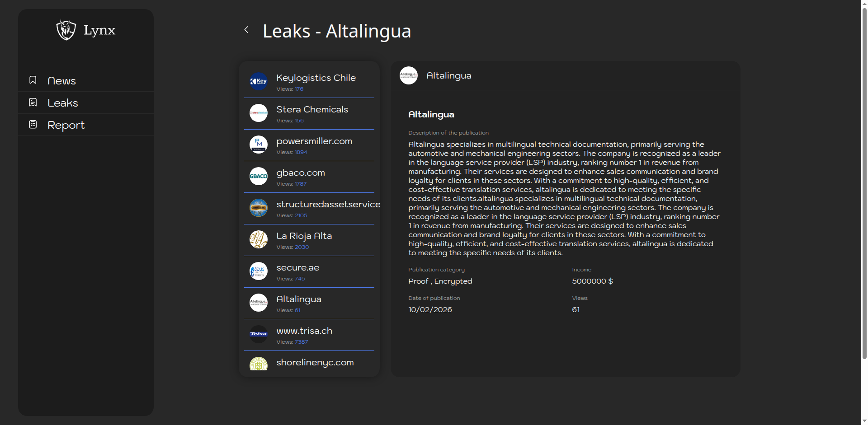Click the bookmark icon beside News
Viewport: 868px width, 425px height.
tap(33, 80)
